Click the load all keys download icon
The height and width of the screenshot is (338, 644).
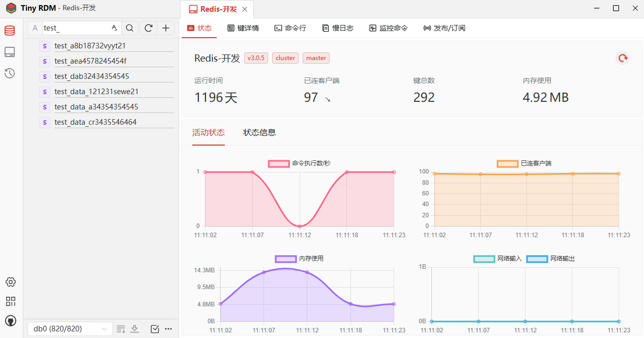click(135, 329)
